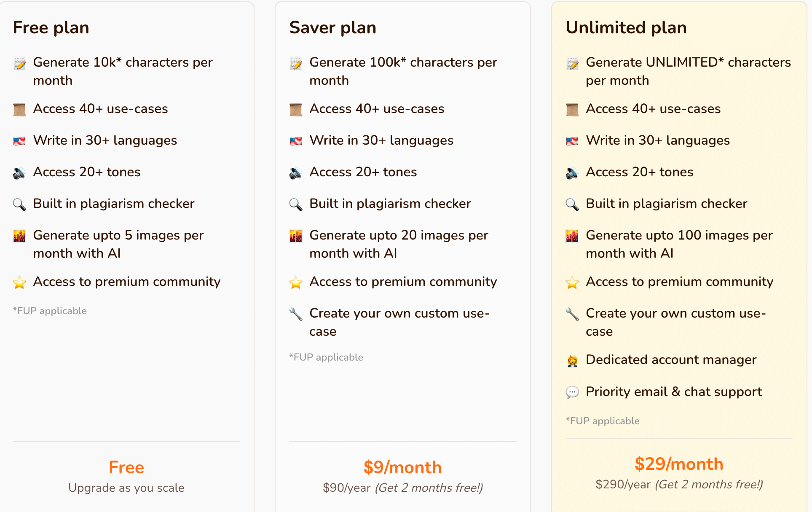Viewport: 812px width, 512px height.
Task: Select the orange Free price label
Action: pyautogui.click(x=126, y=467)
